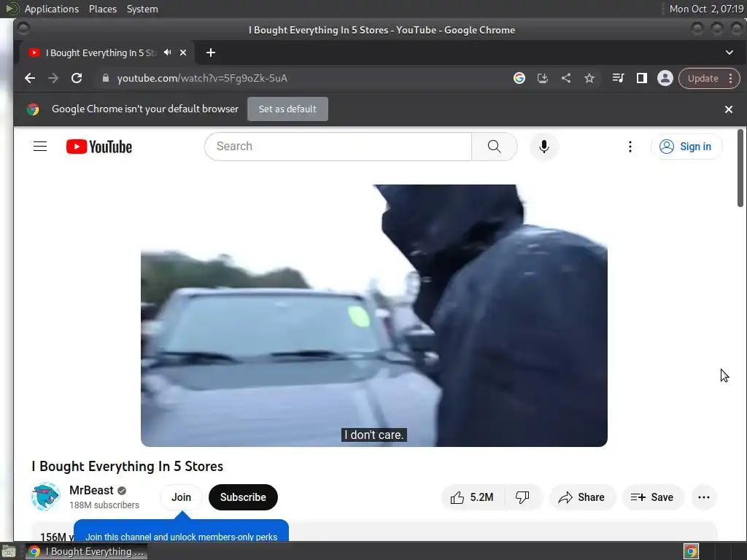Click the video title I Bought Everything In 5 Stores
Screen dimensions: 747x560
(x=127, y=466)
